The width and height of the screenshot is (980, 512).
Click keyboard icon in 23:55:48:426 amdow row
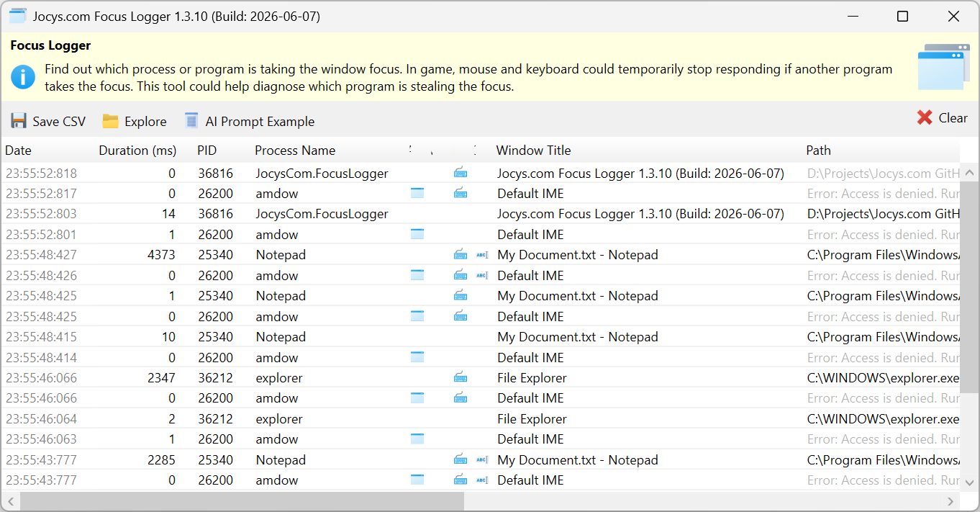click(x=460, y=275)
